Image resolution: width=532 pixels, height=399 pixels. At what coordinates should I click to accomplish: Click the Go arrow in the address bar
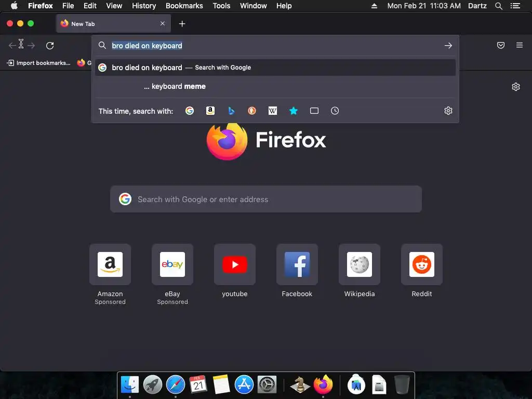[448, 46]
